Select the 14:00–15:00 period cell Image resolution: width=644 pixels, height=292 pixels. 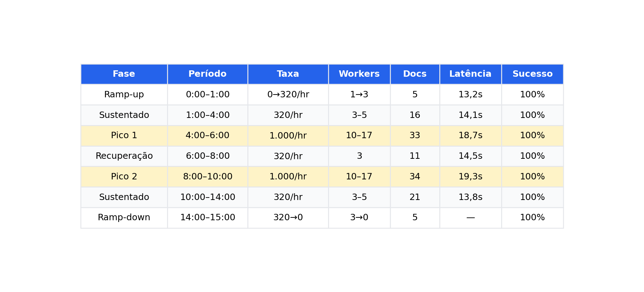pos(208,218)
